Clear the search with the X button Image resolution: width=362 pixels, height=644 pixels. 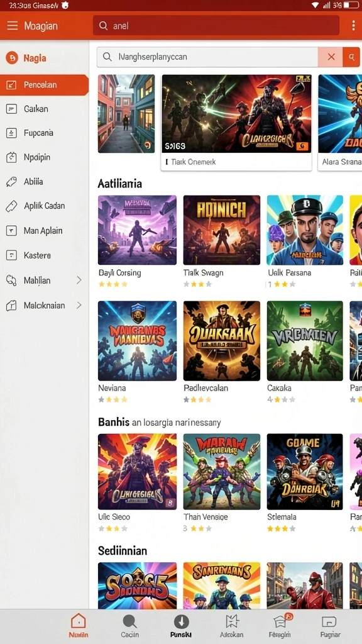[331, 57]
